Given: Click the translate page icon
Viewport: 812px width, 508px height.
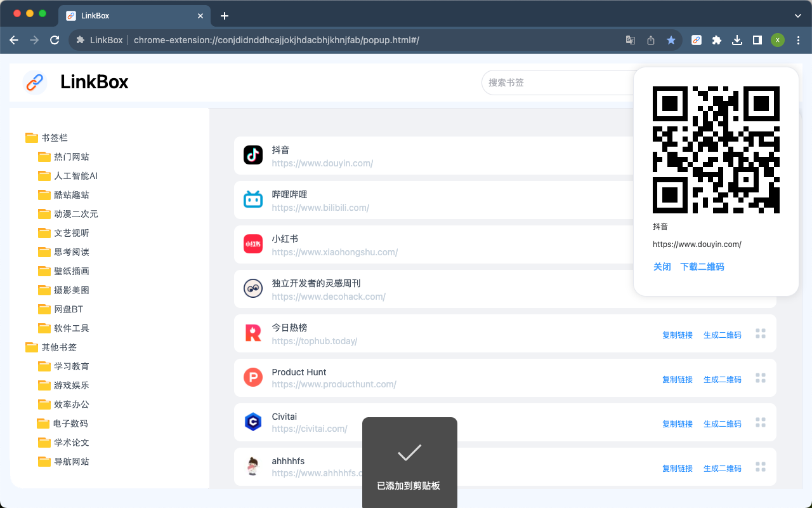Looking at the screenshot, I should tap(631, 40).
